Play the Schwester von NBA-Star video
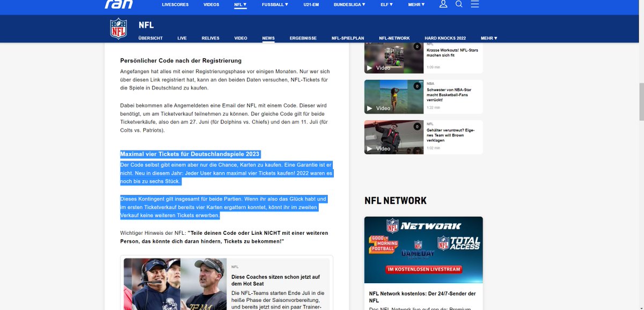Image resolution: width=644 pixels, height=310 pixels. click(393, 97)
